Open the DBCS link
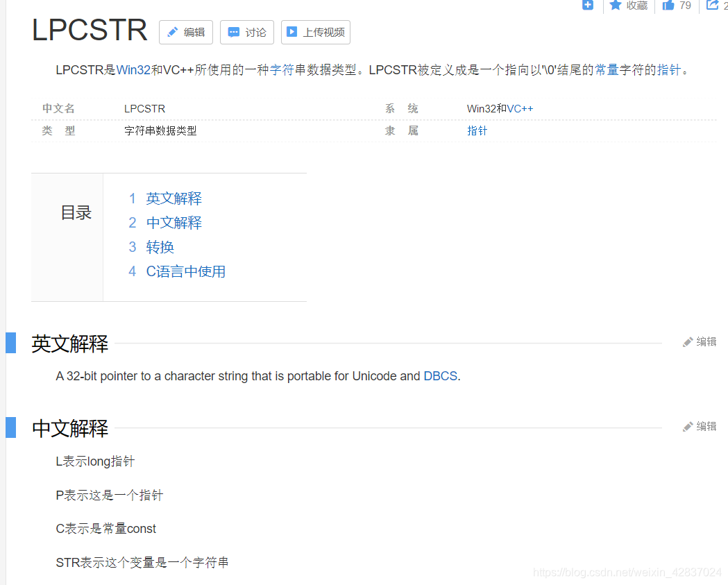This screenshot has width=728, height=585. [440, 375]
